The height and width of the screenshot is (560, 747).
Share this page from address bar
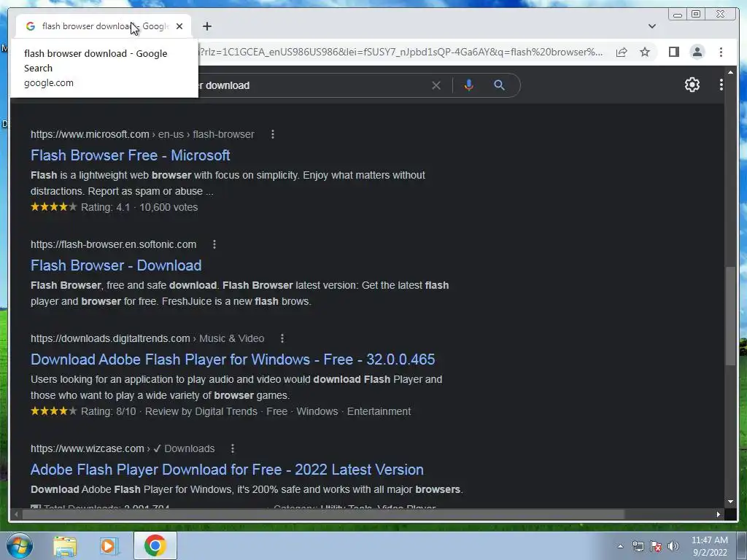click(622, 52)
